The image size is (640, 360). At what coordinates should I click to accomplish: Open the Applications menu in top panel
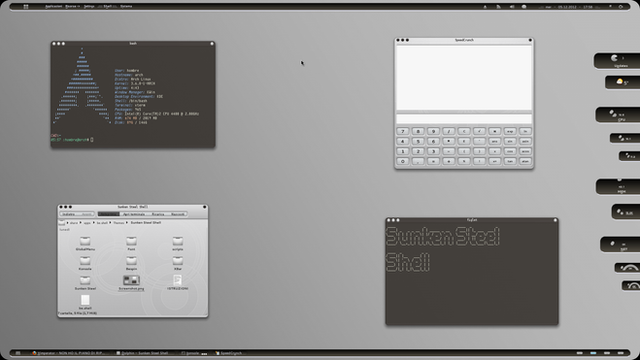[53, 7]
